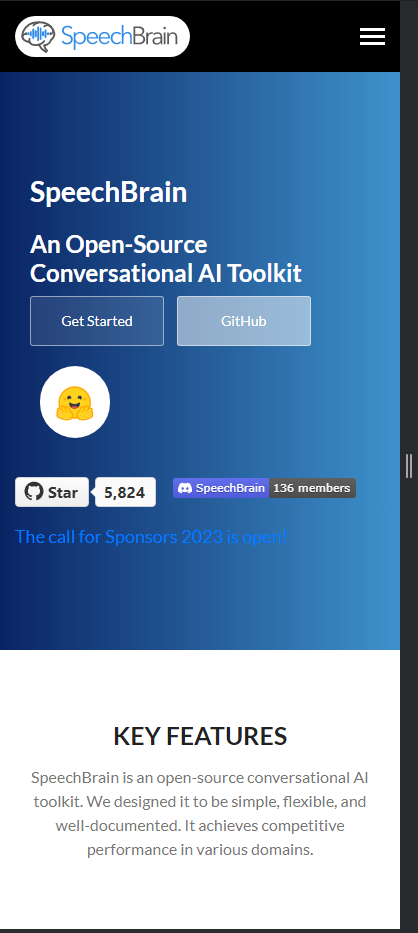
Task: Click the device viewport resize handle
Action: 409,465
